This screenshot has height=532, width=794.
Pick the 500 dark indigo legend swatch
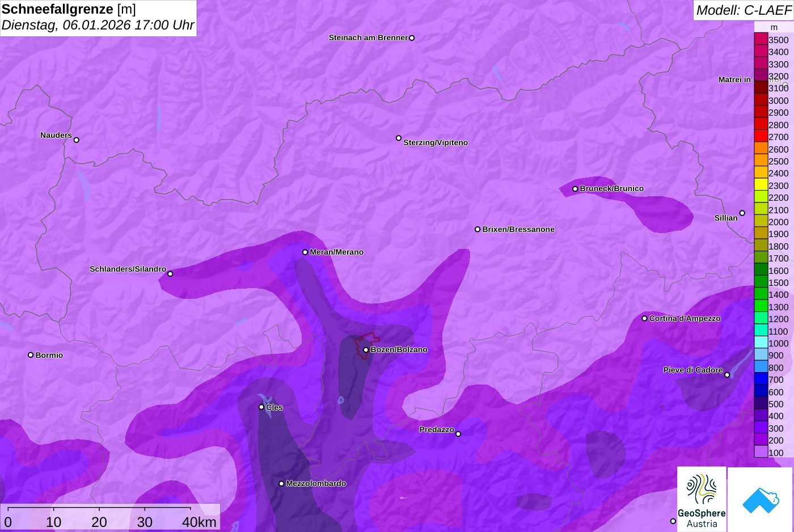tap(761, 404)
